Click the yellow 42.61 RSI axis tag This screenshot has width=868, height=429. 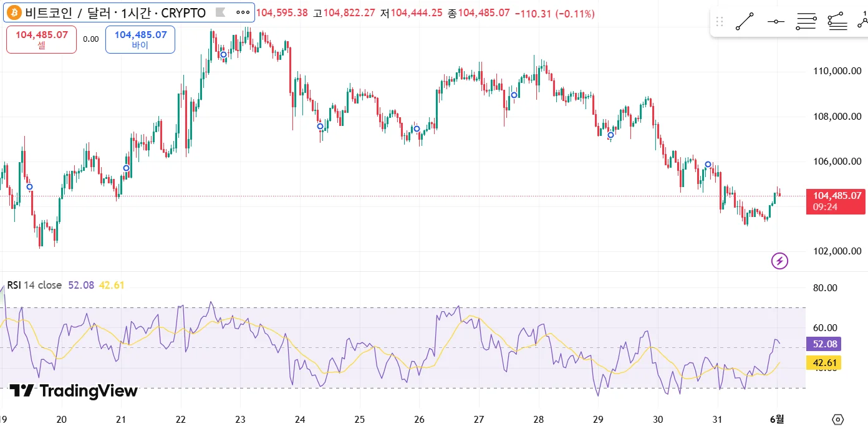click(x=823, y=362)
